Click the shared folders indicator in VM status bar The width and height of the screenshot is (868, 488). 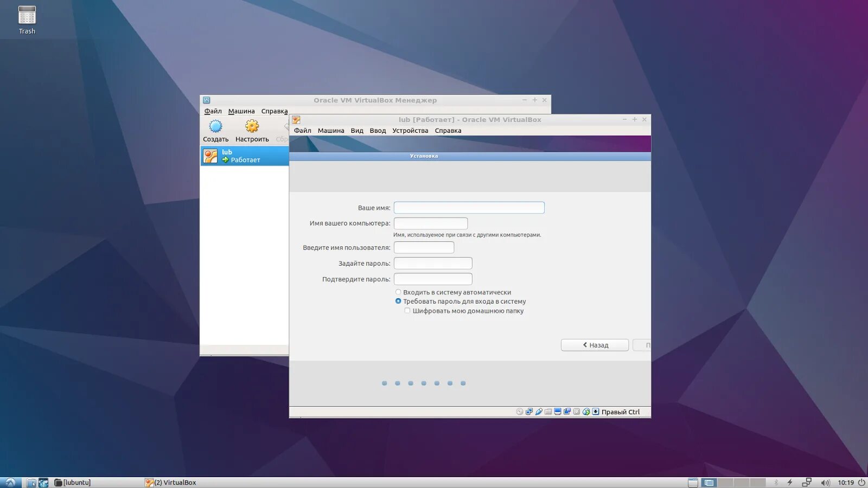tap(548, 412)
